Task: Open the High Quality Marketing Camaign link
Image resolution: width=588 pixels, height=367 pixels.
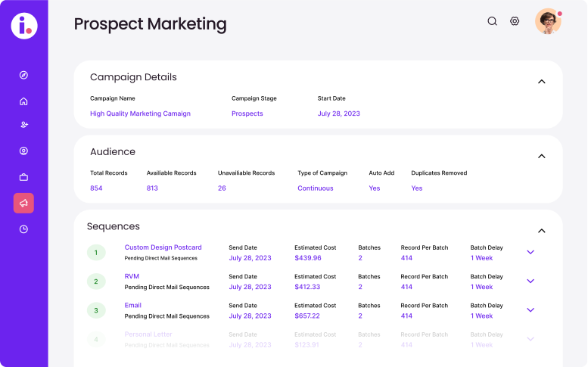Action: coord(140,114)
